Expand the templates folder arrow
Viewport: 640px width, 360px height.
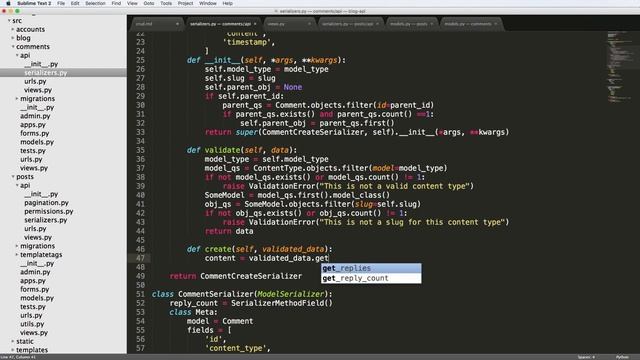tap(13, 350)
